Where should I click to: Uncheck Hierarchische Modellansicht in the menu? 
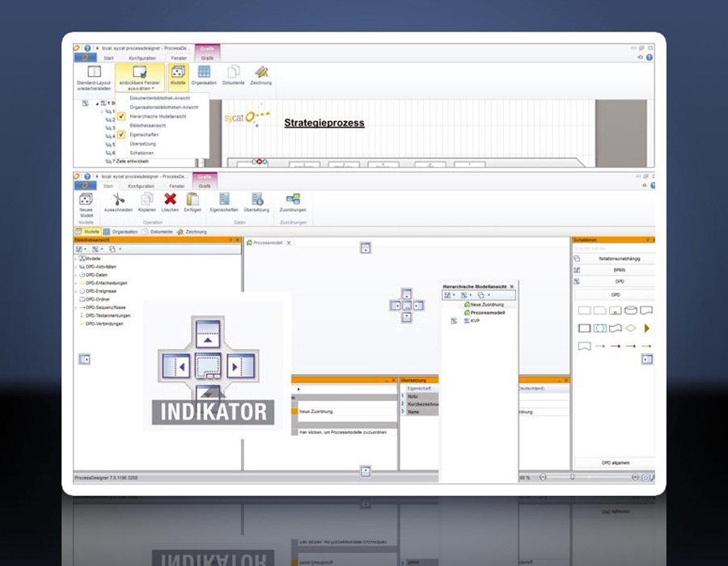(158, 116)
